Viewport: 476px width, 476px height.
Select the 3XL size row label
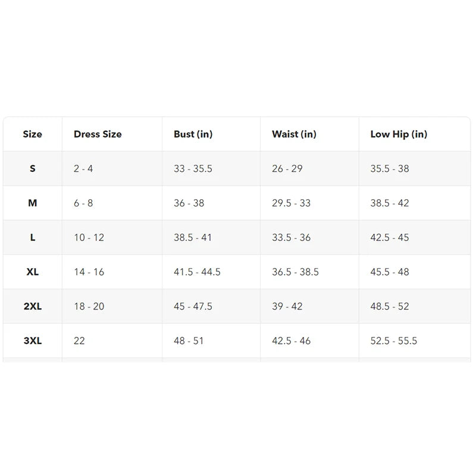point(33,342)
